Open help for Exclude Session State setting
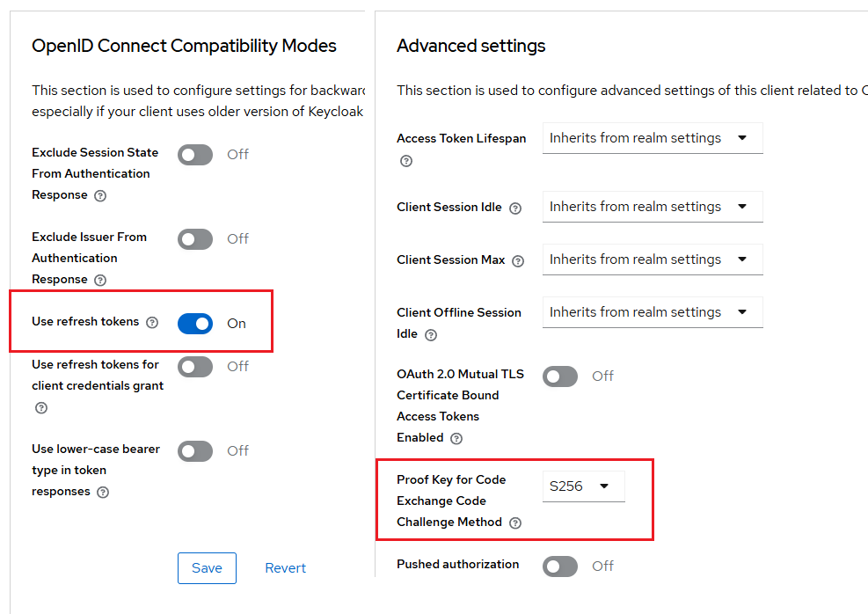 pos(100,195)
